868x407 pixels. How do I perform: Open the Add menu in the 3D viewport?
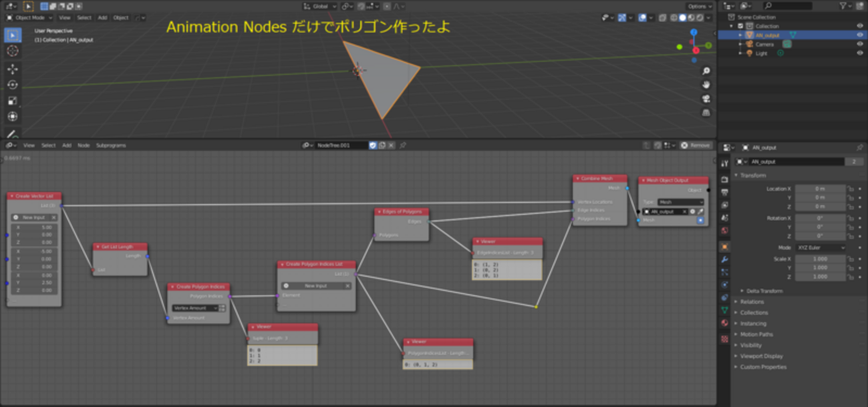pyautogui.click(x=102, y=18)
